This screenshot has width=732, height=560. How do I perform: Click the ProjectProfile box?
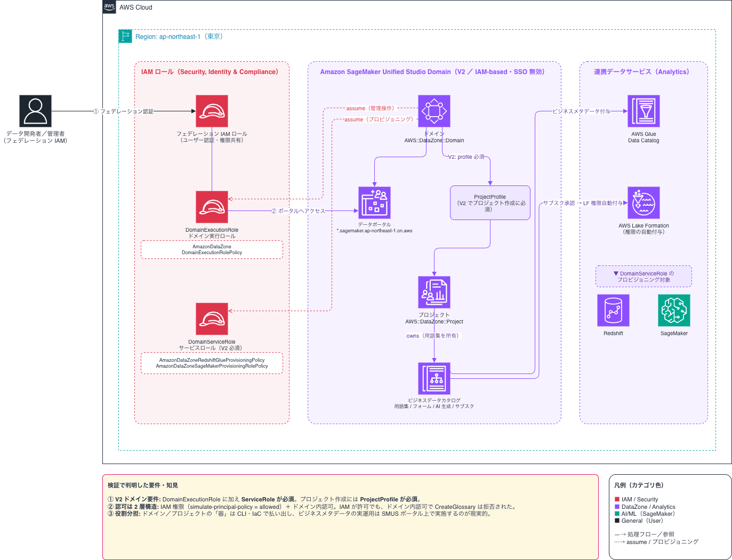coord(490,202)
